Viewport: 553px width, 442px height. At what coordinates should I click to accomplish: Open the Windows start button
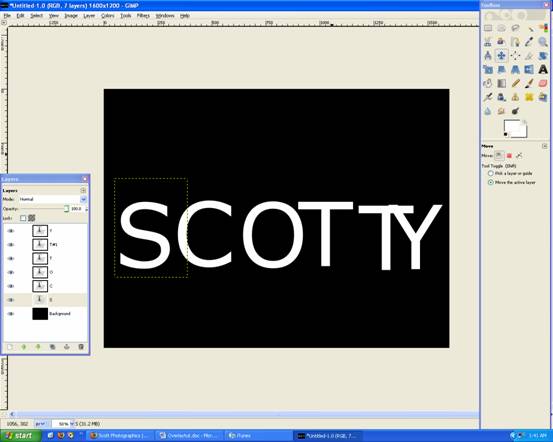click(x=20, y=436)
